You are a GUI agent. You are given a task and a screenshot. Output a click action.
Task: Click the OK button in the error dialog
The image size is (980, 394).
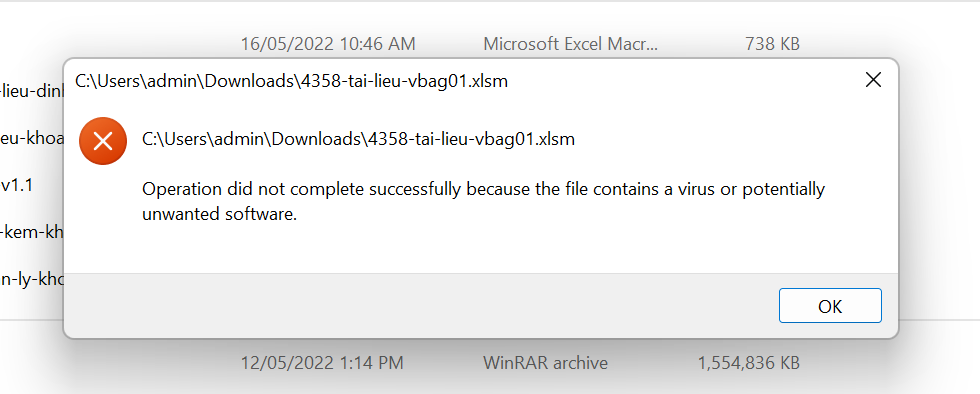pos(830,305)
